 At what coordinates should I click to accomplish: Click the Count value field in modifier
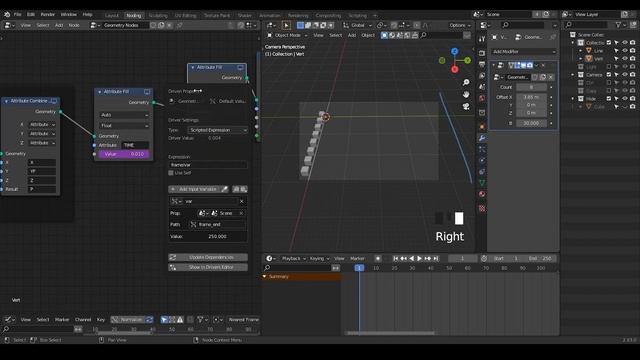click(x=531, y=87)
